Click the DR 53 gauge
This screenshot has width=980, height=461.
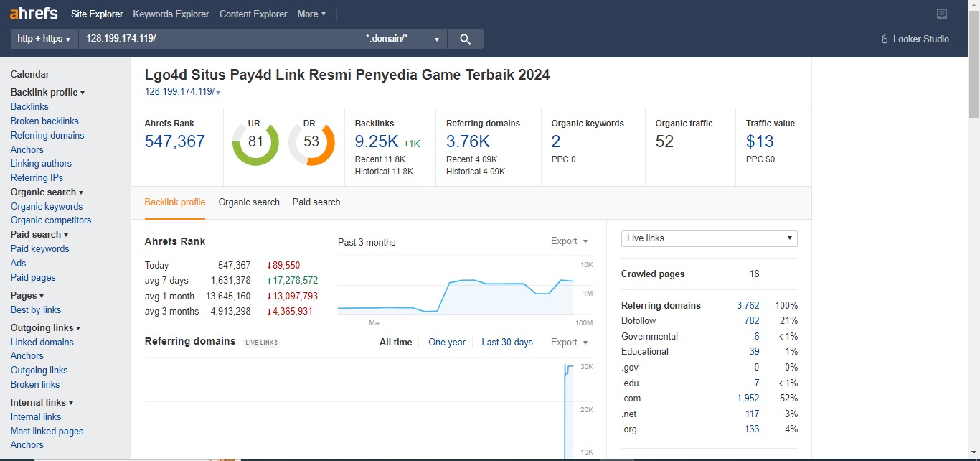[x=311, y=142]
